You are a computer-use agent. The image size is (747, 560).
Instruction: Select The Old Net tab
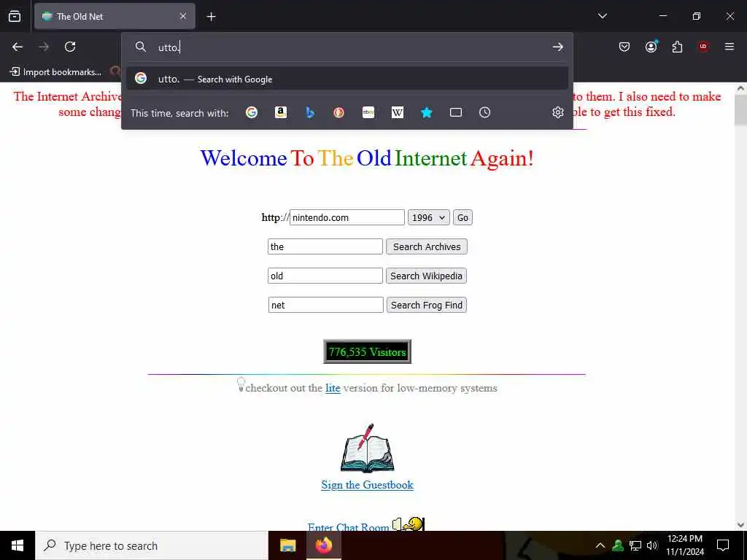coord(115,16)
